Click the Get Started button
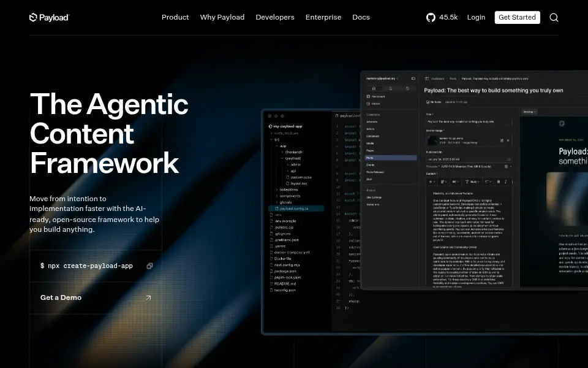This screenshot has width=588, height=368. pos(517,17)
